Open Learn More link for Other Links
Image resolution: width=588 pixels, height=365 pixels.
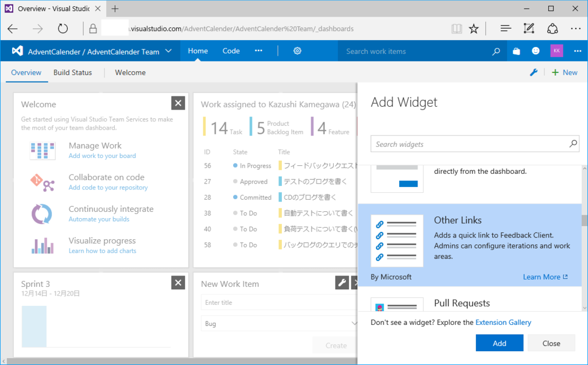click(546, 277)
